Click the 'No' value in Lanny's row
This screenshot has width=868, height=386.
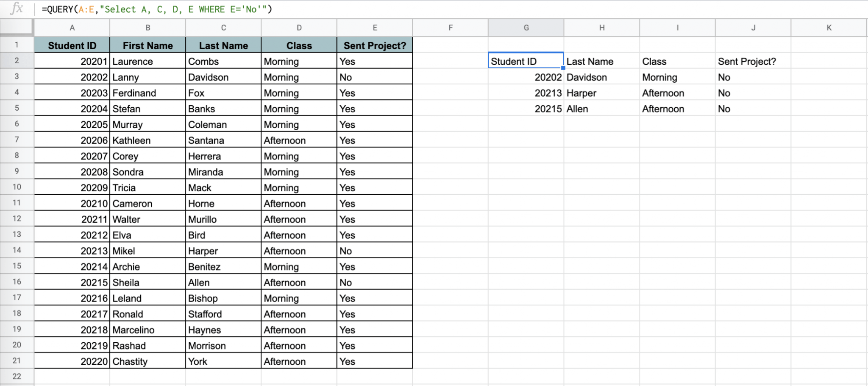click(375, 77)
